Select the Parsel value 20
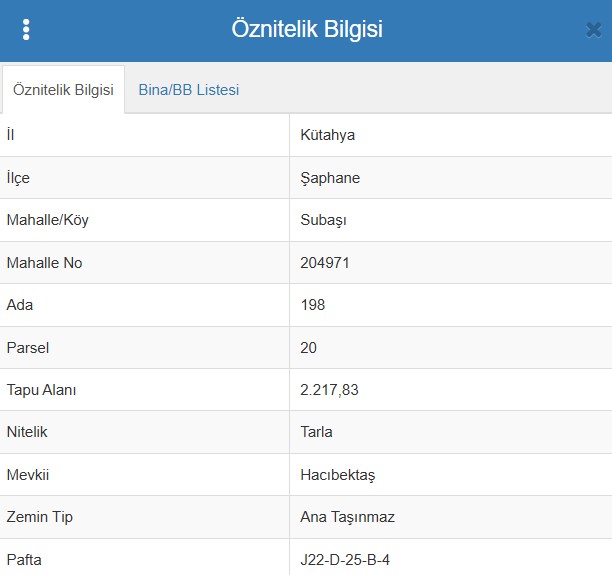612x575 pixels. (x=309, y=348)
